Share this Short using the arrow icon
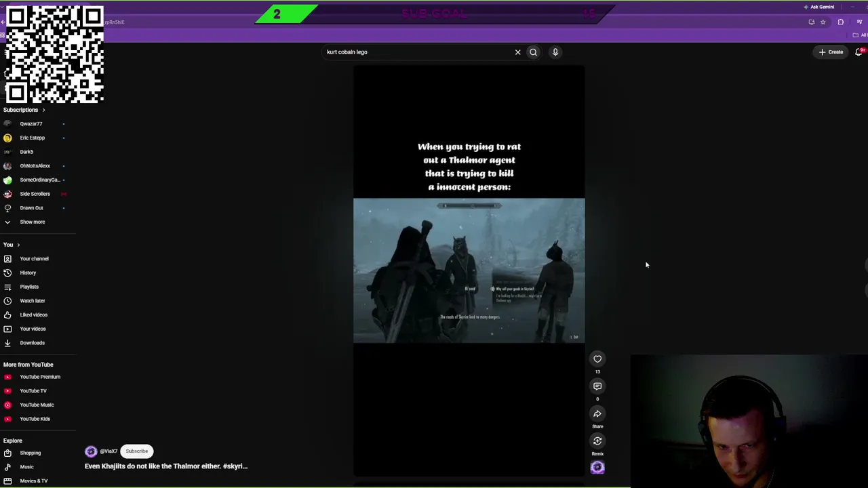This screenshot has width=868, height=488. 597,414
